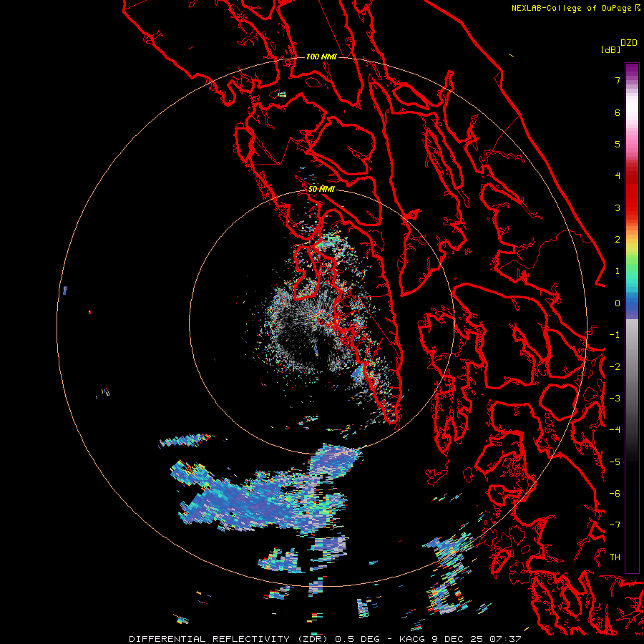
Task: Click the KACG station identifier
Action: pos(412,639)
